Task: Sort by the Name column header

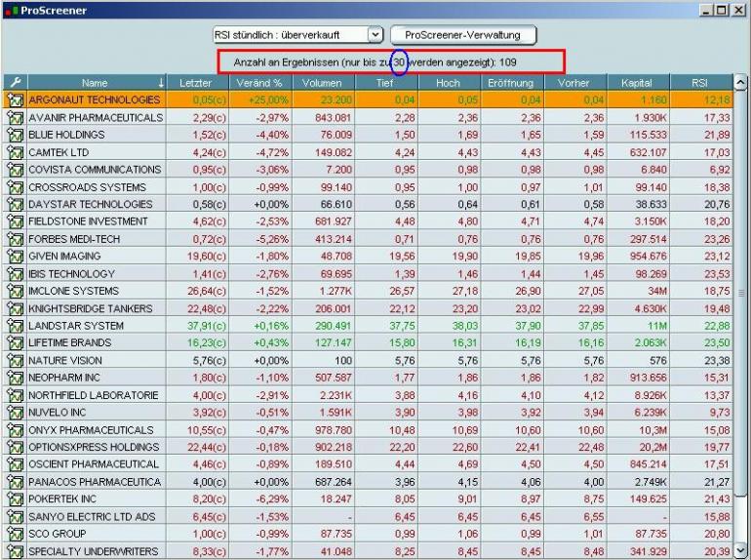Action: pos(95,83)
